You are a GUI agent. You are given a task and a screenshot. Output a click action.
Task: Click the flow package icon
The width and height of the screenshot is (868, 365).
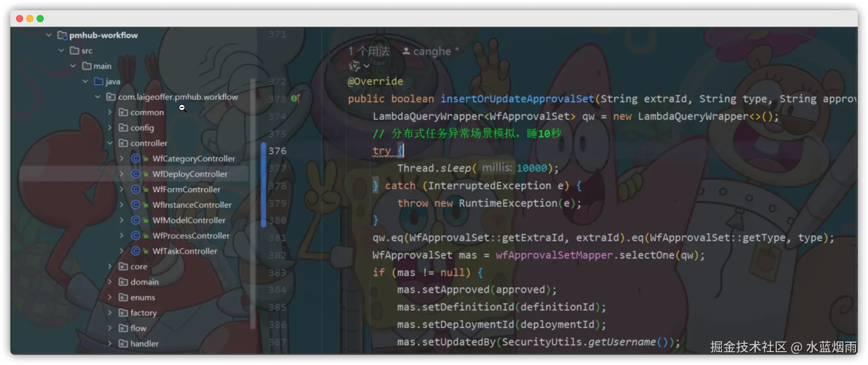(x=123, y=328)
